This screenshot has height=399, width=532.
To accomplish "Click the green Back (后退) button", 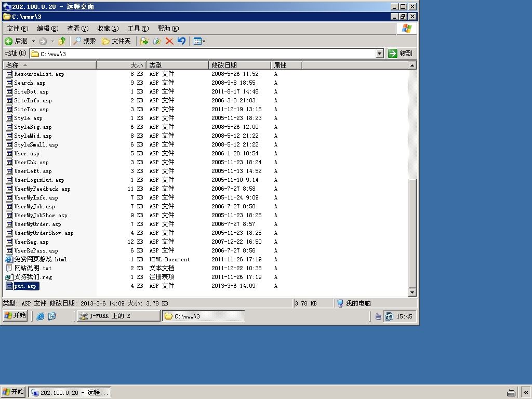I will click(16, 41).
